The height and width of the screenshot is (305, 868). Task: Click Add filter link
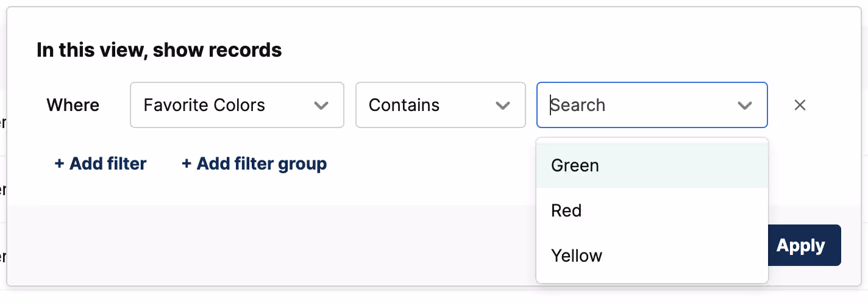point(107,164)
